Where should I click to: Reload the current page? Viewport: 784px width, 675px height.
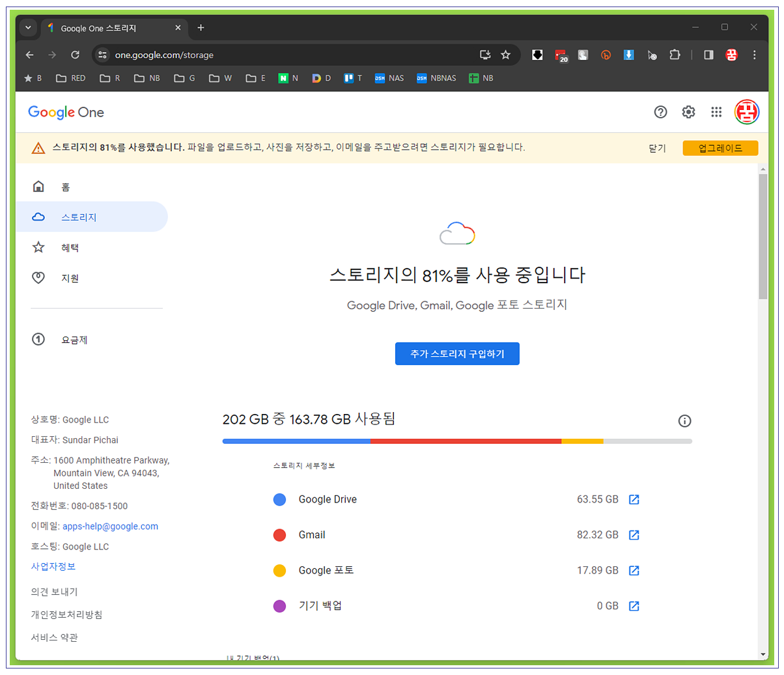[x=76, y=55]
